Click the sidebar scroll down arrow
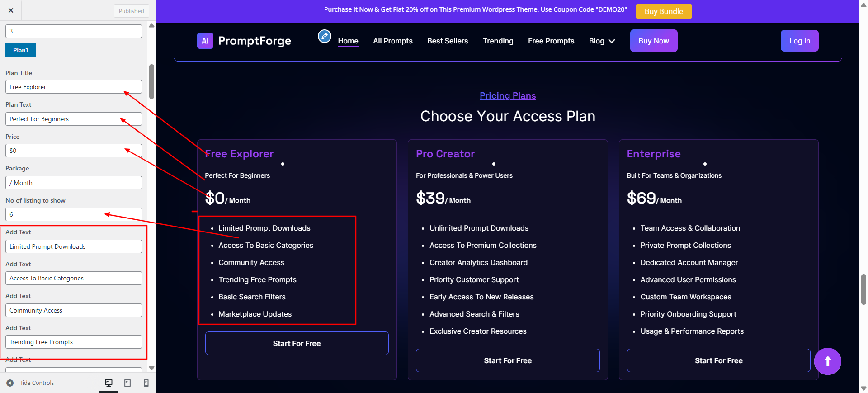The width and height of the screenshot is (868, 393). [152, 368]
